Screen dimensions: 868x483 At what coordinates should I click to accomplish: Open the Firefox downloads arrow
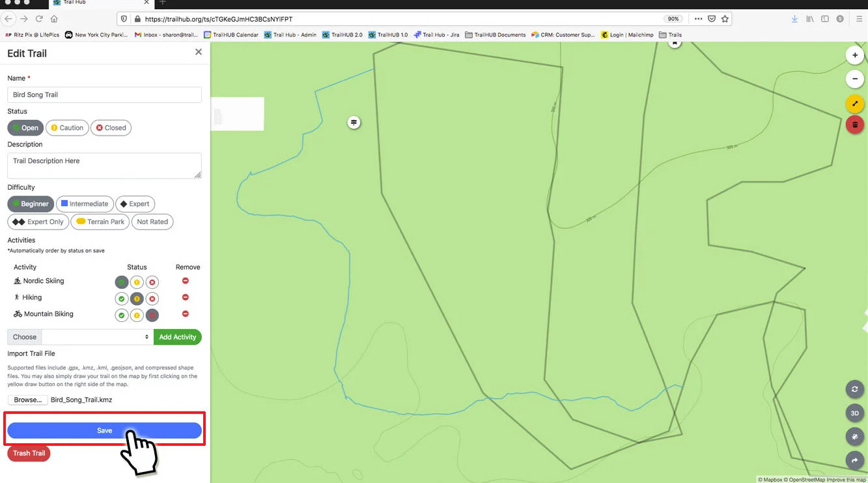794,19
